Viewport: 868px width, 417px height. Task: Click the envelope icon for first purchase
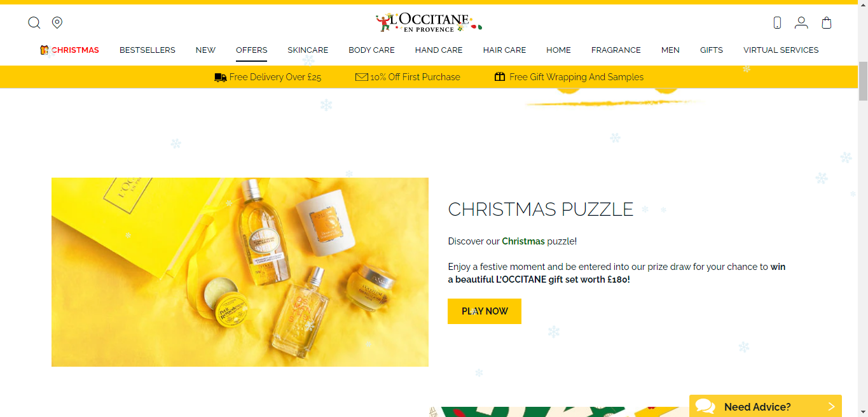[x=361, y=77]
